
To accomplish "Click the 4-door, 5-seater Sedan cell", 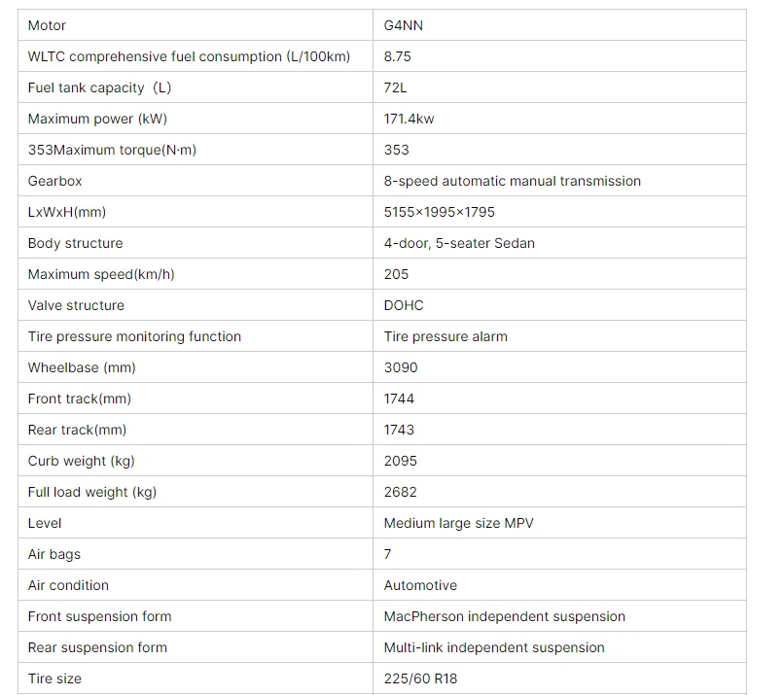I will point(459,243).
